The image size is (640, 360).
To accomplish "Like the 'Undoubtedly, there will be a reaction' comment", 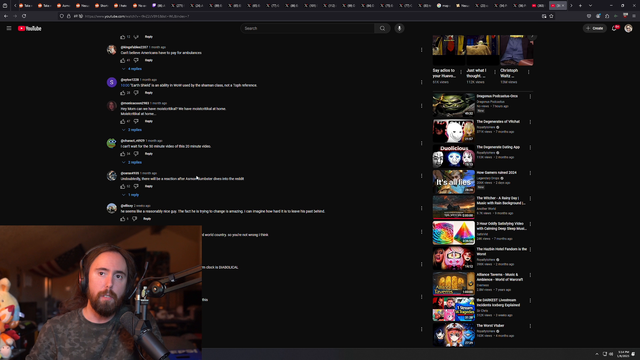I will coord(122,187).
